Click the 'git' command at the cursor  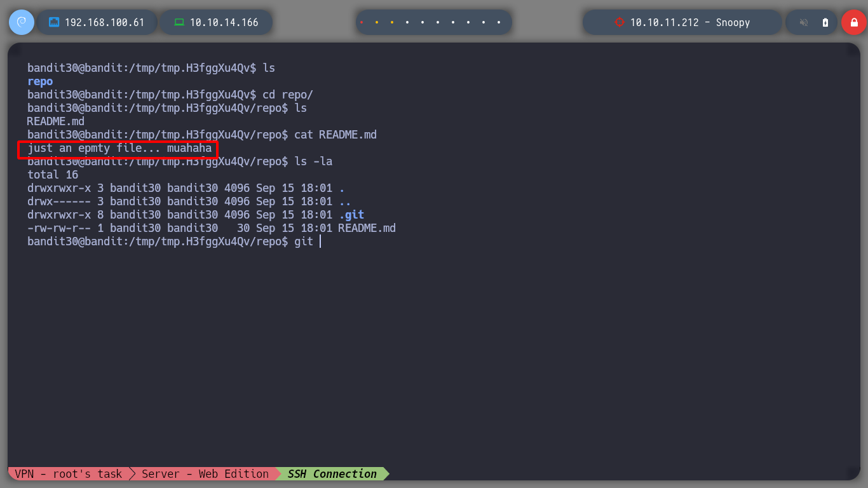coord(304,241)
